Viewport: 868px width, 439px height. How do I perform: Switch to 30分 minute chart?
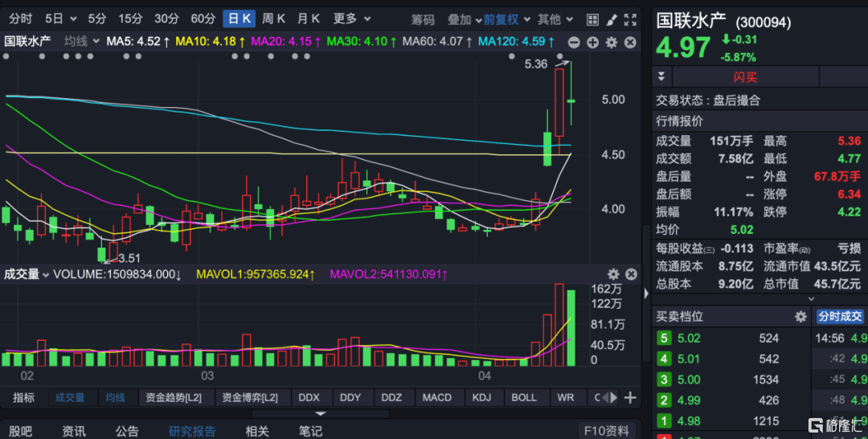166,18
